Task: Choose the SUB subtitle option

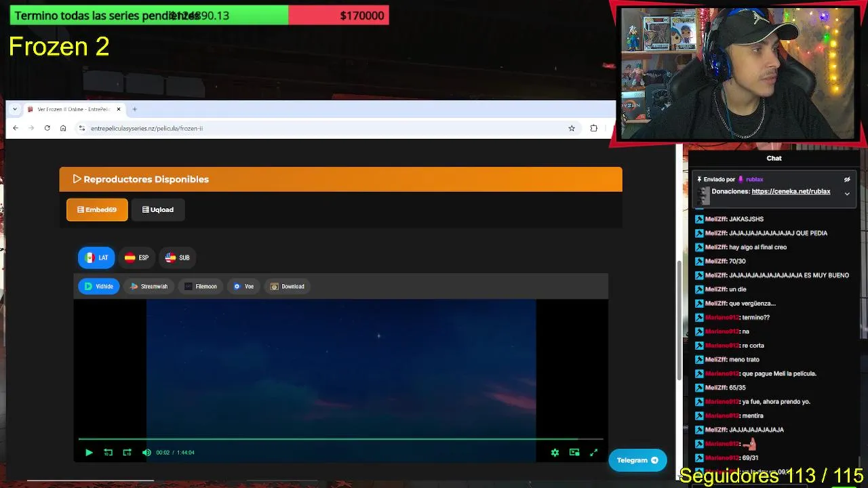Action: click(x=177, y=258)
